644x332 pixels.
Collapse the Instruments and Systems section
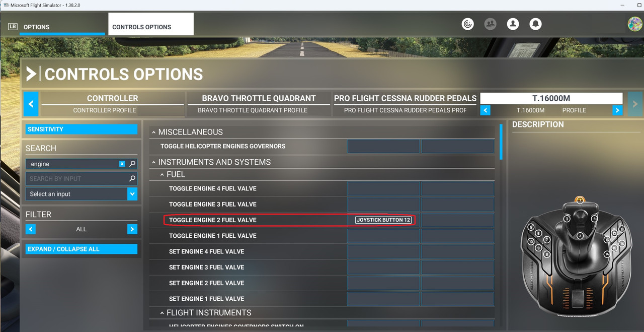[x=153, y=162]
